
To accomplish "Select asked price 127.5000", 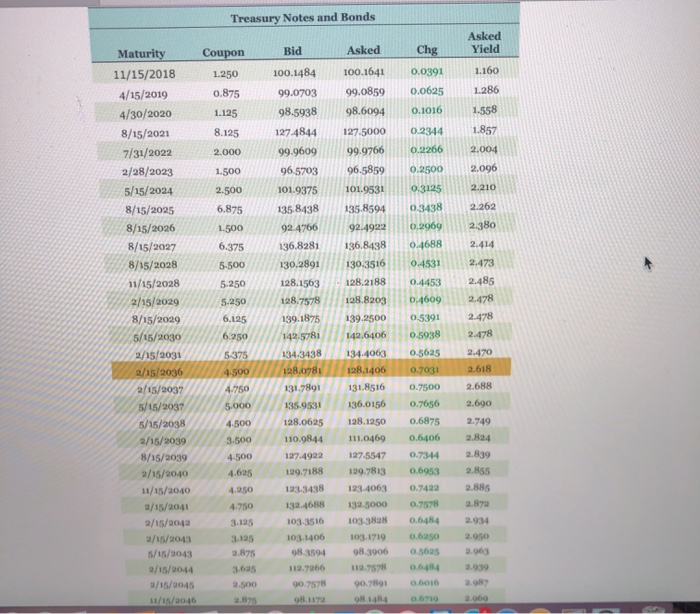I will (364, 131).
